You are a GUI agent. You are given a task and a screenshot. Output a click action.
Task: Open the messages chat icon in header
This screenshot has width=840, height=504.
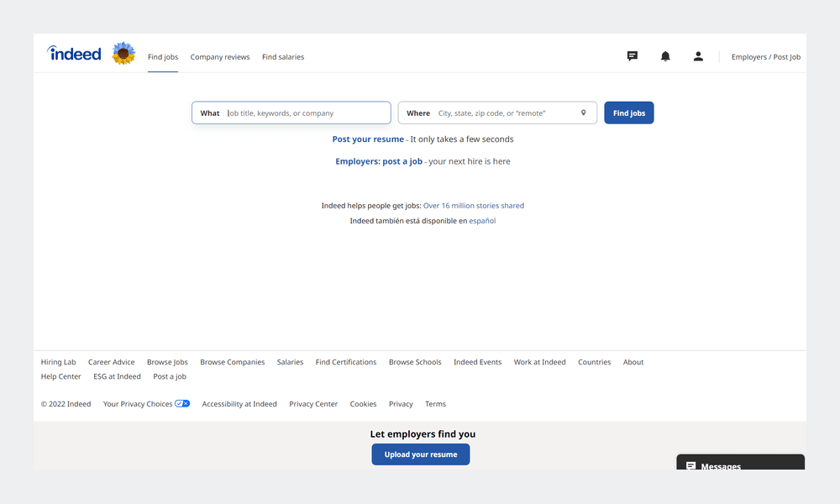(x=633, y=56)
